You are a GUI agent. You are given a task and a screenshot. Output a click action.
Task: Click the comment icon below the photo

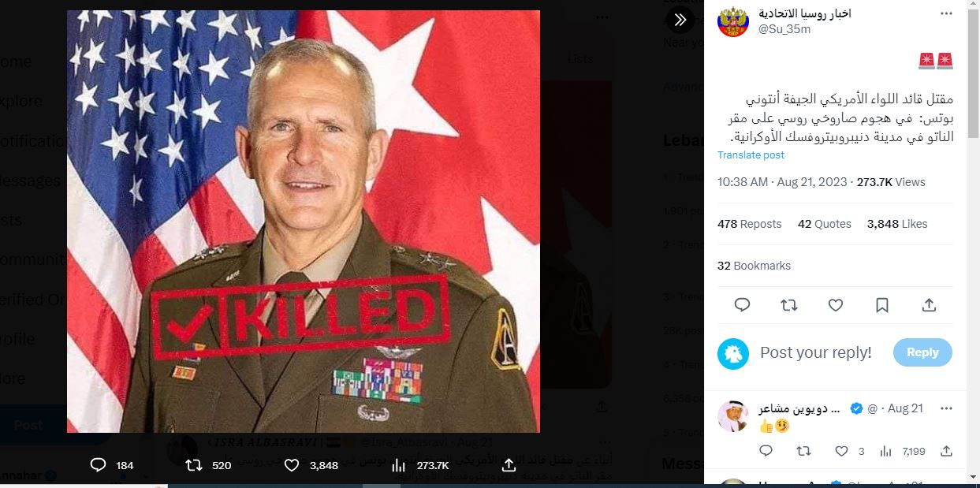99,465
